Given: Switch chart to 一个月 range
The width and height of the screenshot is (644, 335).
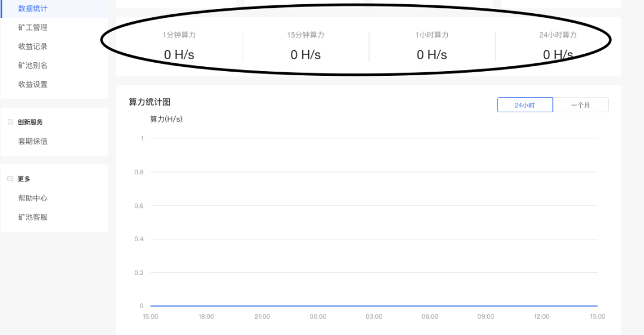Looking at the screenshot, I should pos(581,105).
